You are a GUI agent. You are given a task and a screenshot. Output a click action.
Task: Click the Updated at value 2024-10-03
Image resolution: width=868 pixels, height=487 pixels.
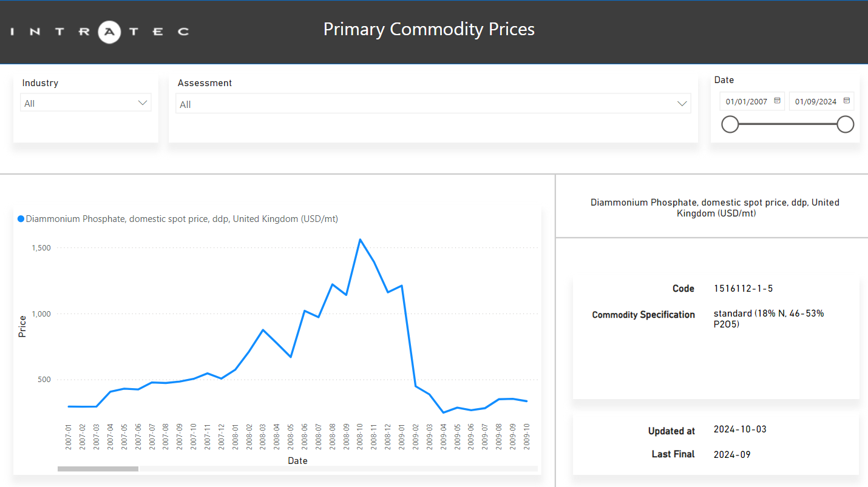point(740,429)
